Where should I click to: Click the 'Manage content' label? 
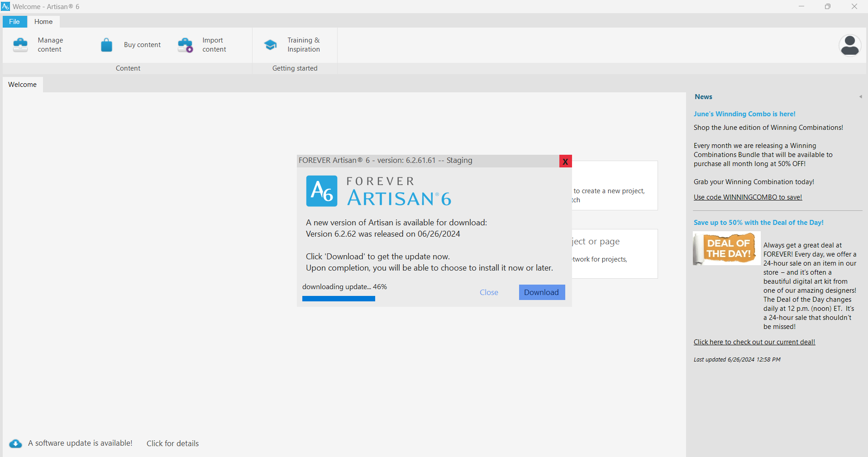click(x=50, y=45)
